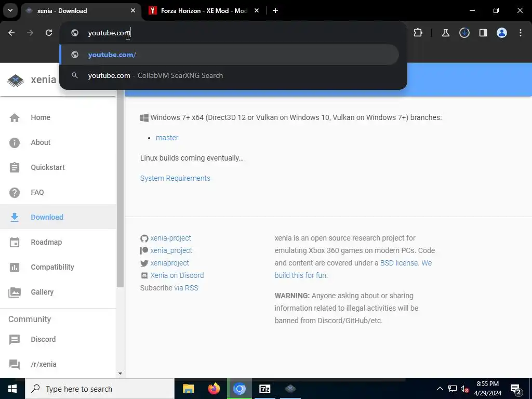The height and width of the screenshot is (399, 532).
Task: Switch to the Forza Horizon - XE Mod tab
Action: [x=204, y=10]
